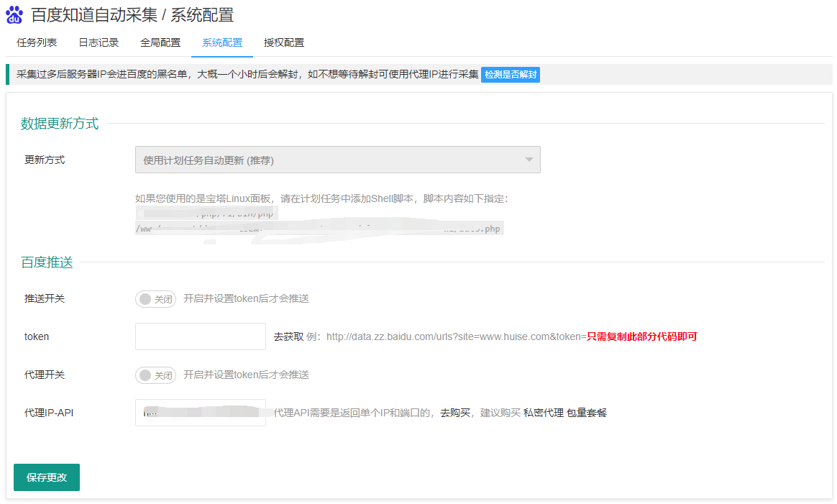Open the 任务列表 tab

(37, 42)
